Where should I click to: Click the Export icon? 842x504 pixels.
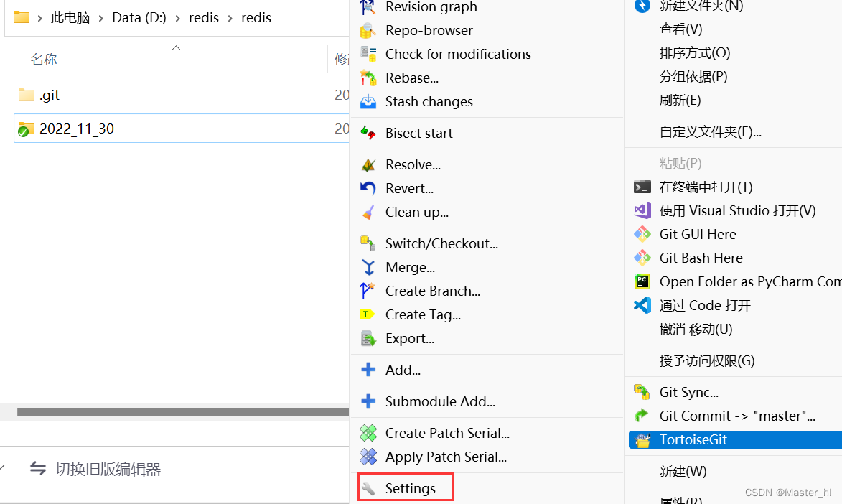[x=368, y=338]
